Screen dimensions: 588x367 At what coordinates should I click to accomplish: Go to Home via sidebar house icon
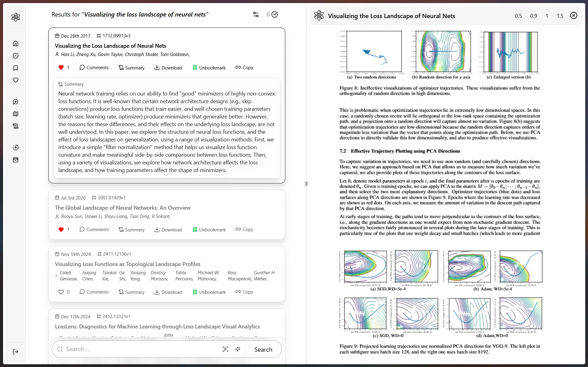point(16,43)
